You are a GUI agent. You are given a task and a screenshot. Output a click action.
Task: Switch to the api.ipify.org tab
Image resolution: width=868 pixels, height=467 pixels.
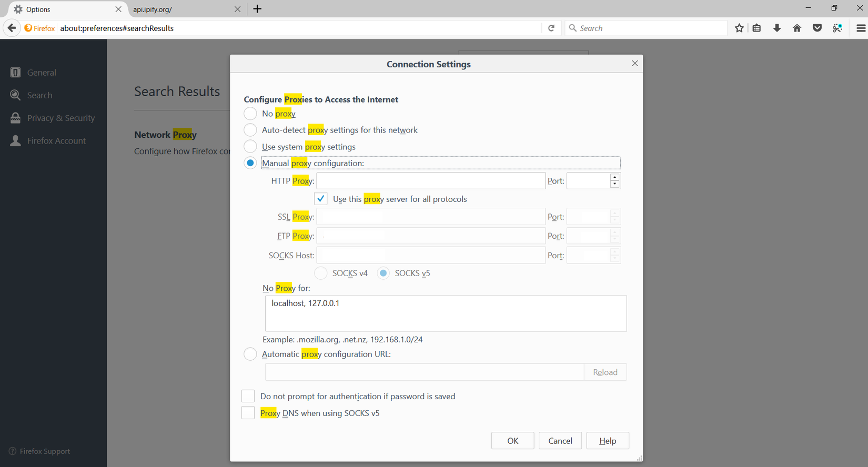[x=179, y=9]
